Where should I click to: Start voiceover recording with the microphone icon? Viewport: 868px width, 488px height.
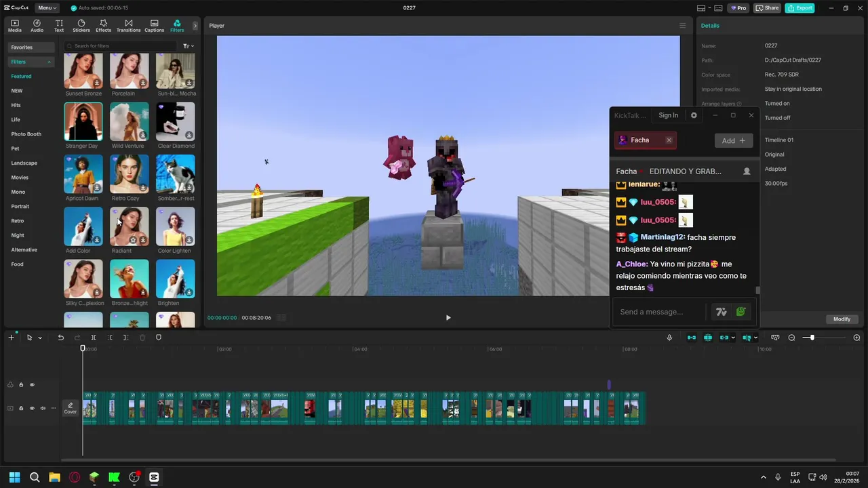point(669,338)
